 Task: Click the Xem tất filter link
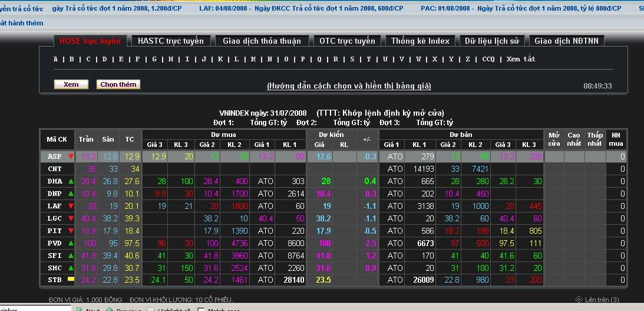[x=521, y=59]
